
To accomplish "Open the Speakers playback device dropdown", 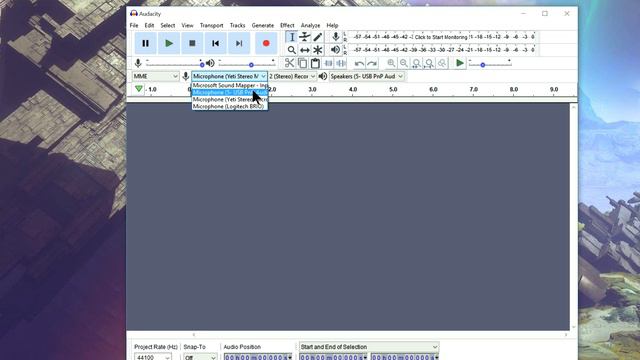I will 367,76.
